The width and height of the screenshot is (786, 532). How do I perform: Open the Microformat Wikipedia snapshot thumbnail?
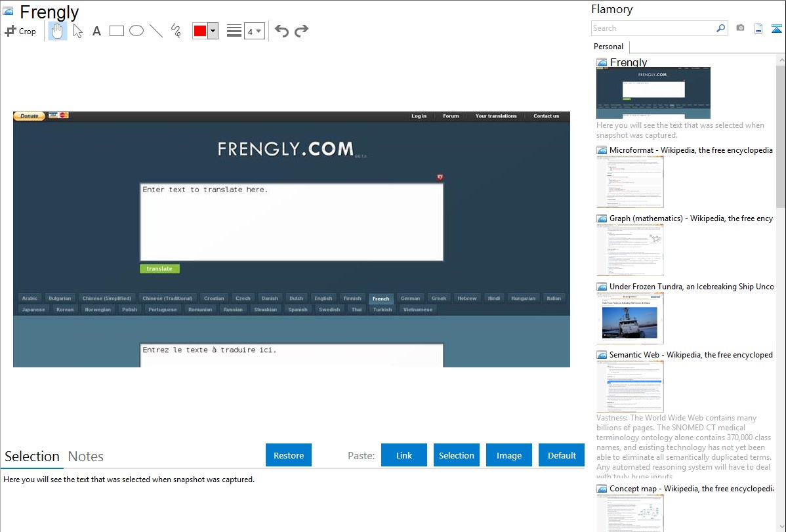click(630, 182)
